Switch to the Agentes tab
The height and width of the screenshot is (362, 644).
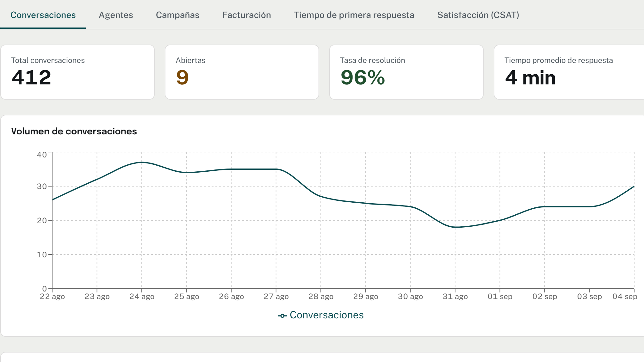tap(116, 15)
